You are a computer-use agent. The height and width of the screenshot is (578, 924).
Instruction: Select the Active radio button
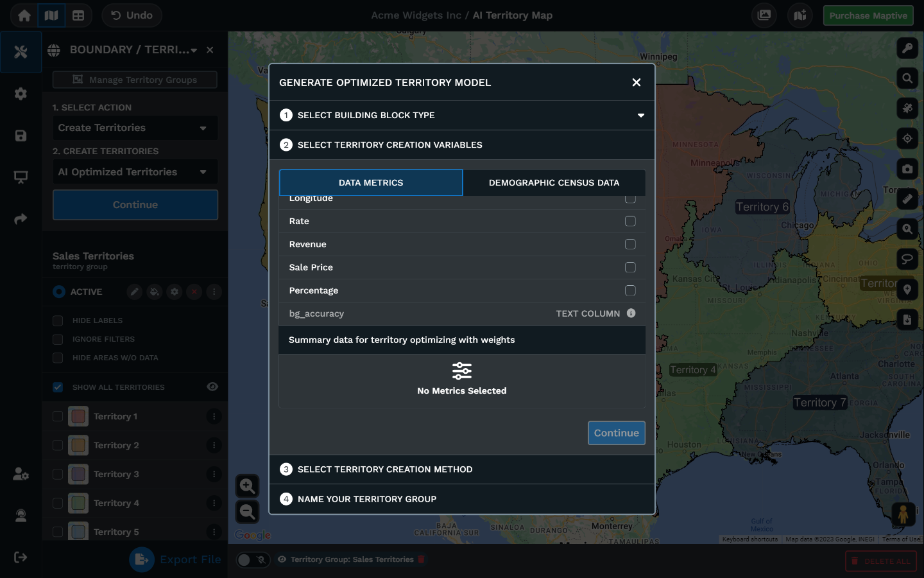click(x=59, y=292)
